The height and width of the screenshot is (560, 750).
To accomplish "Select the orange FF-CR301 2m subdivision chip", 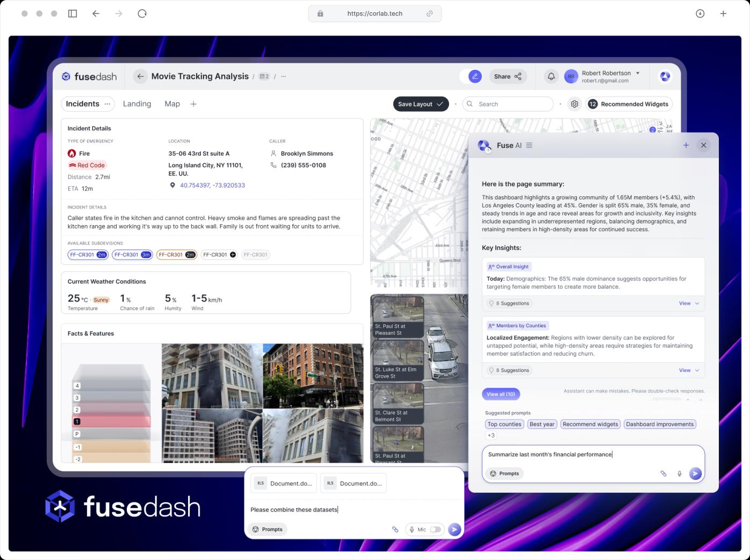I will 176,255.
